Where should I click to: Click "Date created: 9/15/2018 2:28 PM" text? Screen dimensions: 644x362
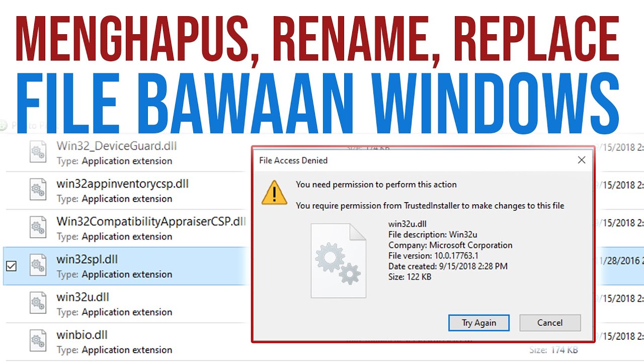tap(448, 266)
